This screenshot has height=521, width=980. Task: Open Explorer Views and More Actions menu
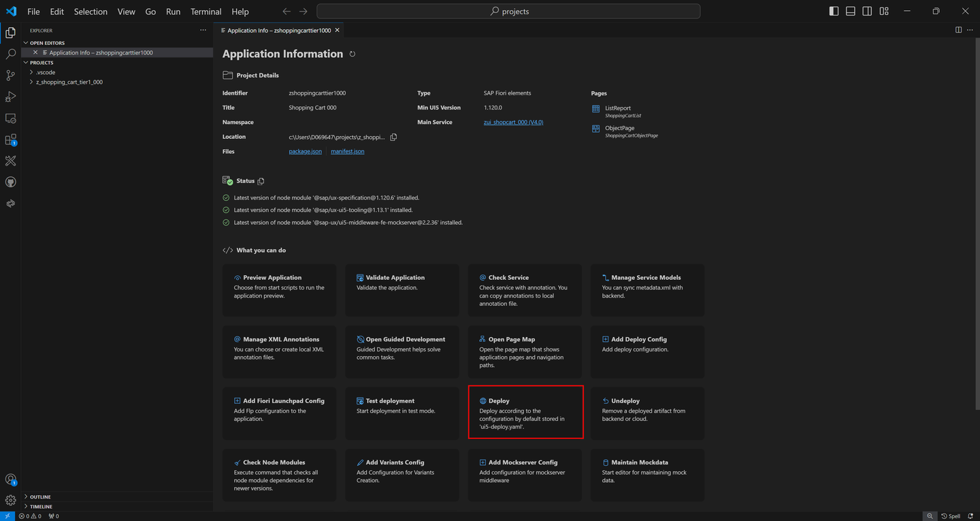[203, 30]
